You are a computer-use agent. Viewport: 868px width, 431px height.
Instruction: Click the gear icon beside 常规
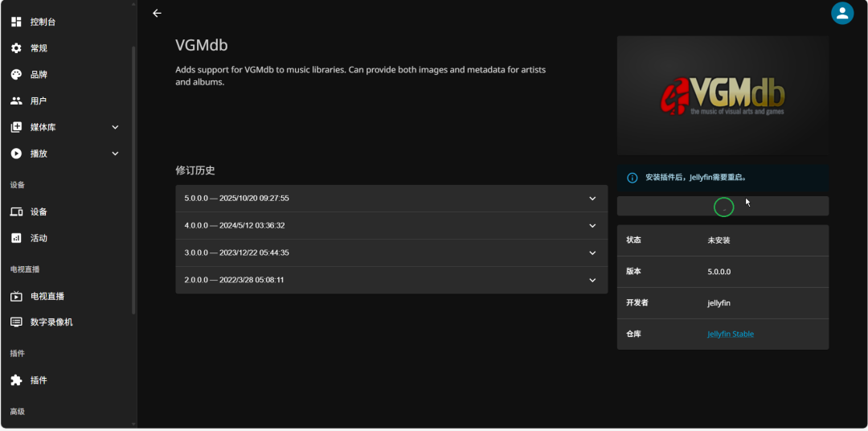coord(17,48)
